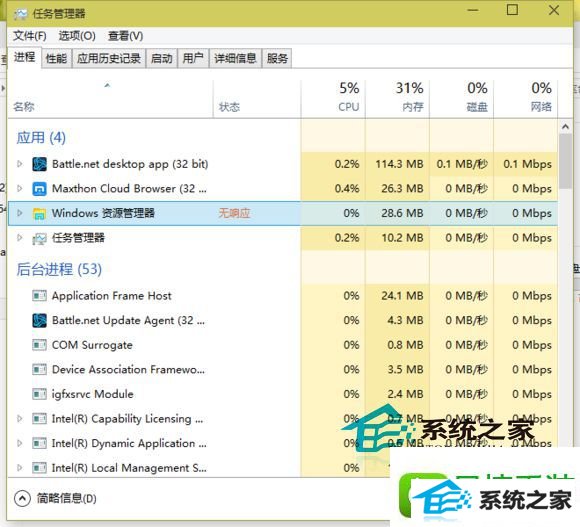Click the 2.4 MB memory value

tap(405, 394)
